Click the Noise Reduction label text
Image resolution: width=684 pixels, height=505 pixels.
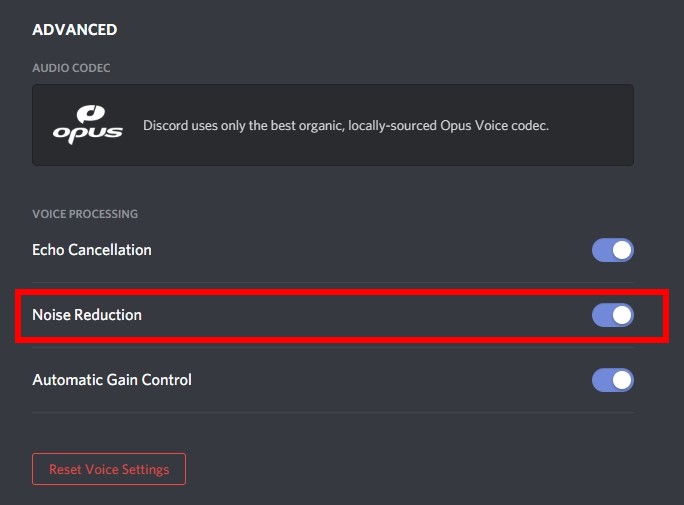pyautogui.click(x=87, y=315)
